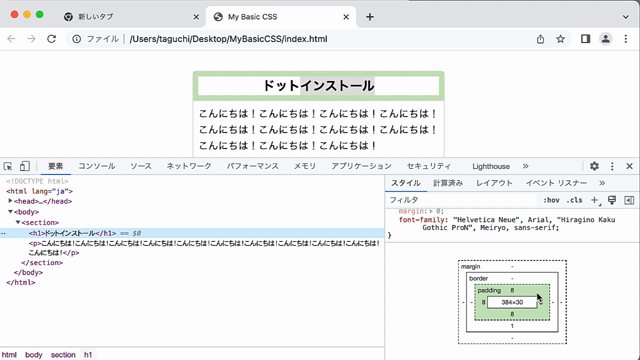This screenshot has height=360, width=640.
Task: Activate the inspect element picker icon
Action: click(x=8, y=166)
